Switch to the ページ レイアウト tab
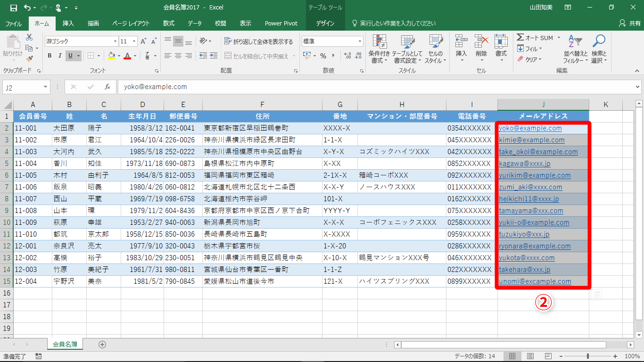The width and height of the screenshot is (644, 362). 131,23
